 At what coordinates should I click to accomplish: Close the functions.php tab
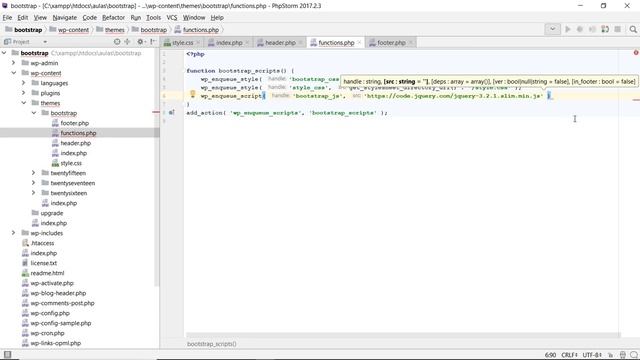tap(359, 42)
